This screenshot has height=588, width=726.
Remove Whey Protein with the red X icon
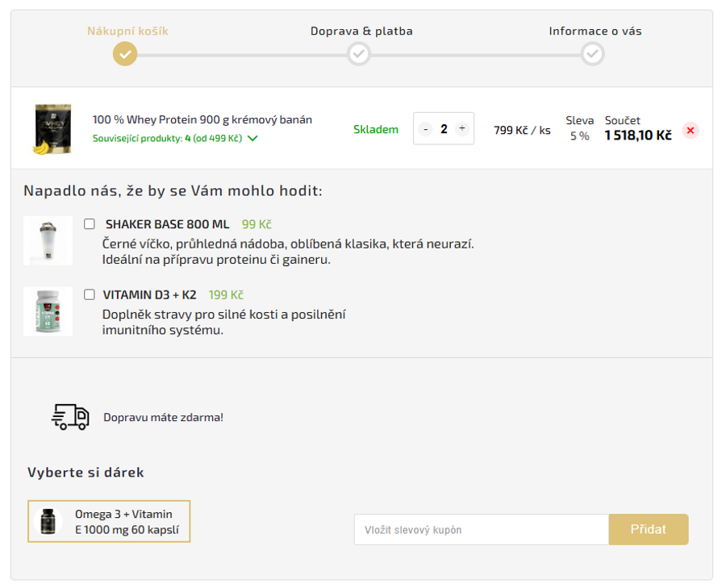(691, 131)
